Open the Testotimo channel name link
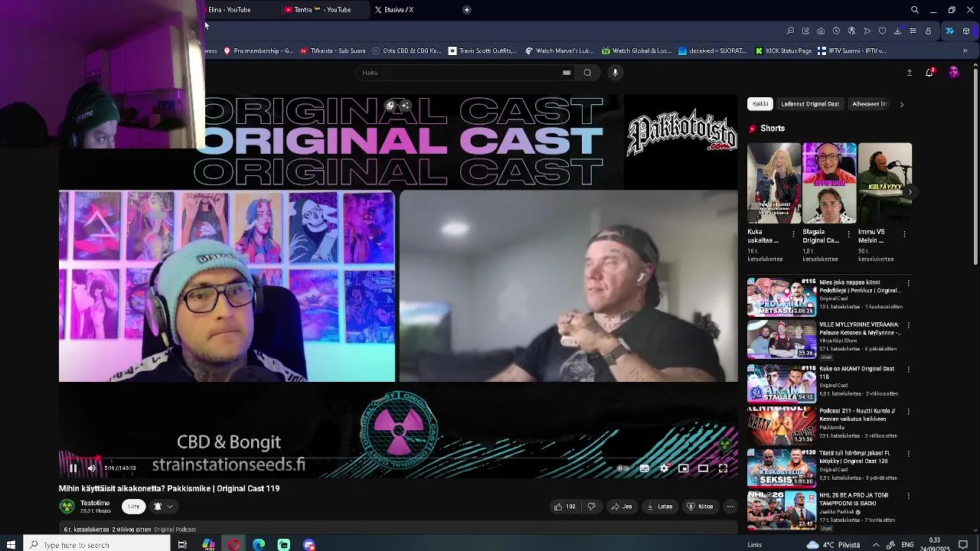Viewport: 980px width, 551px height. (95, 503)
